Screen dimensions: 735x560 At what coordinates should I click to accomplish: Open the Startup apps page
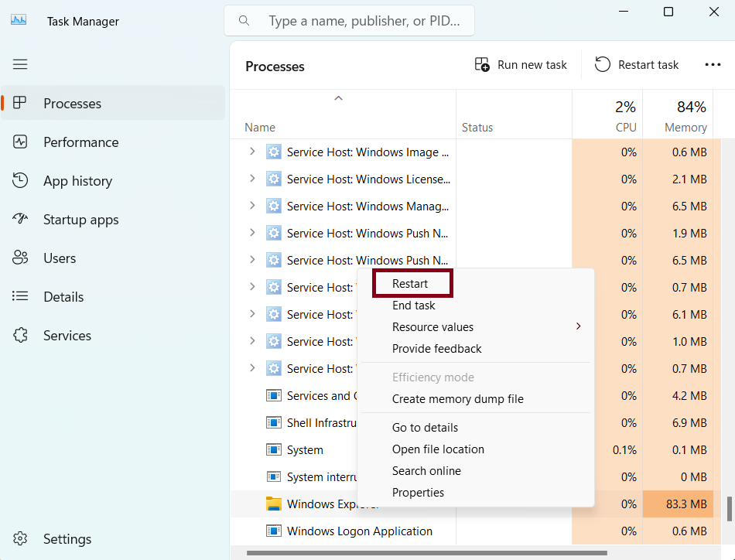pos(80,220)
